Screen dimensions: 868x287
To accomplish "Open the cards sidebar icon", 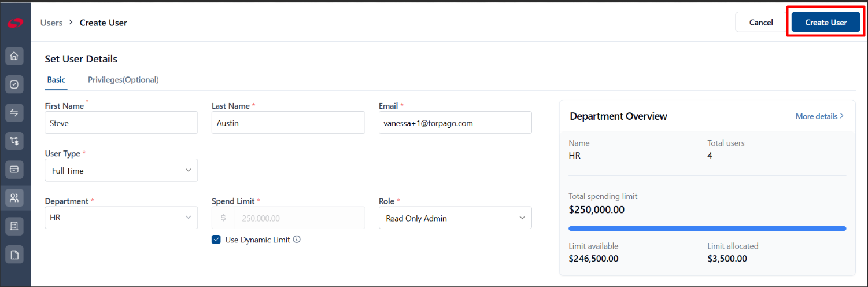I will click(x=14, y=170).
